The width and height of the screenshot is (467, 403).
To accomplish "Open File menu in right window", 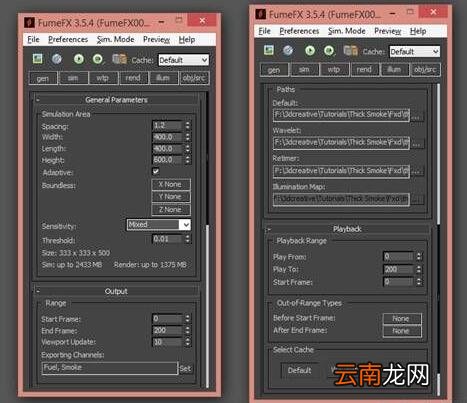I will [264, 31].
